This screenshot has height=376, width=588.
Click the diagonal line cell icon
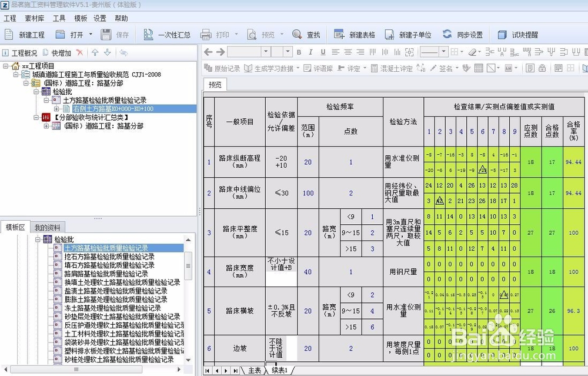click(x=490, y=68)
